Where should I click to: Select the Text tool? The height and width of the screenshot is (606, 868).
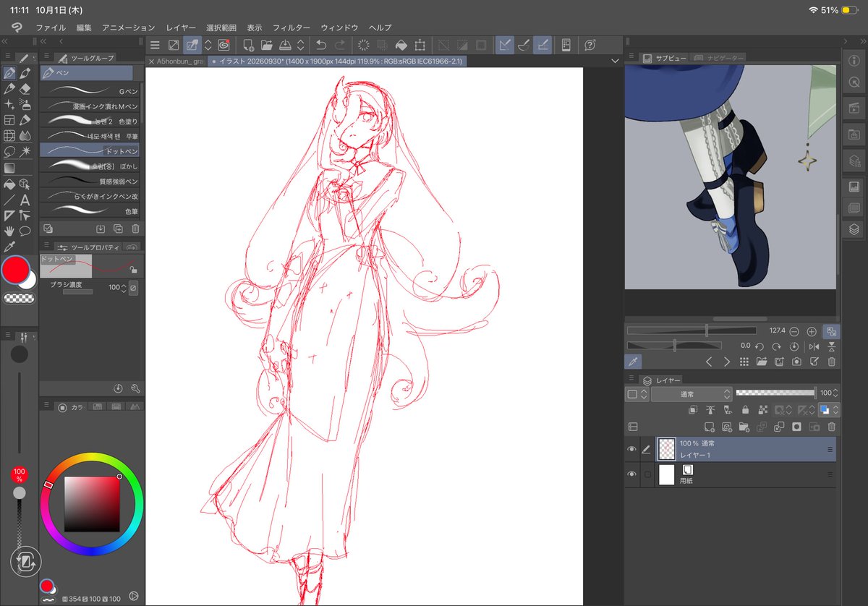[x=25, y=200]
